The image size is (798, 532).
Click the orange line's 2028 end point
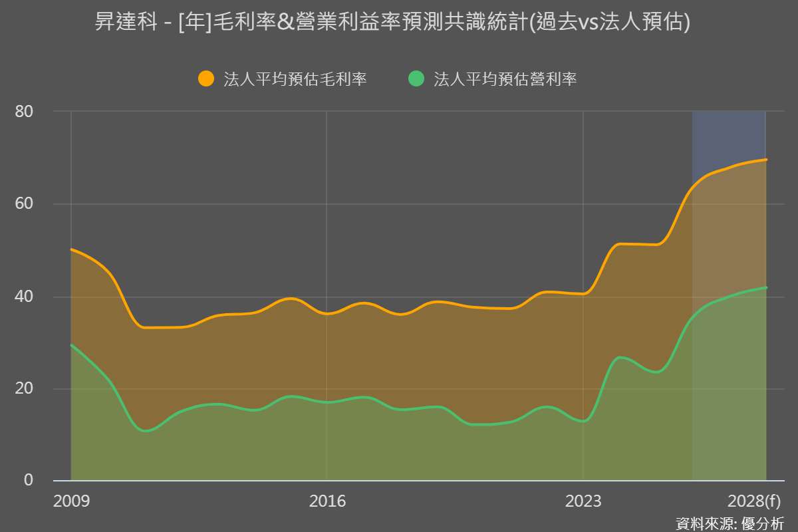(x=765, y=160)
